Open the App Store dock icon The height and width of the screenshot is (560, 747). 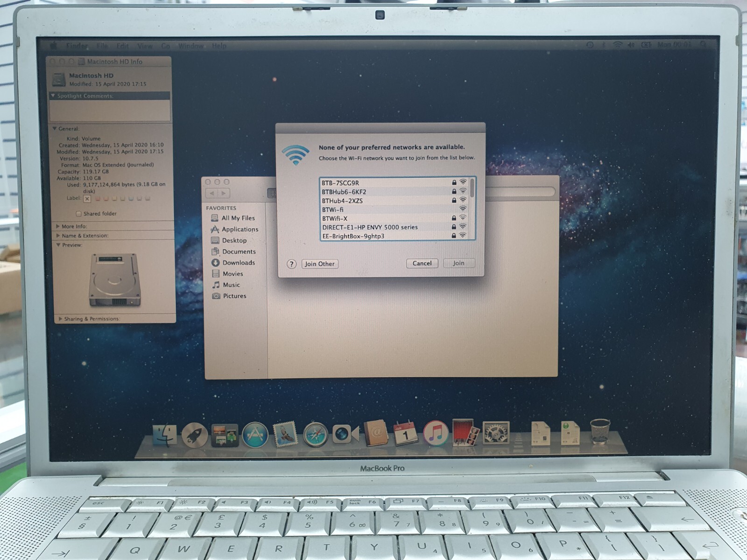click(x=255, y=435)
